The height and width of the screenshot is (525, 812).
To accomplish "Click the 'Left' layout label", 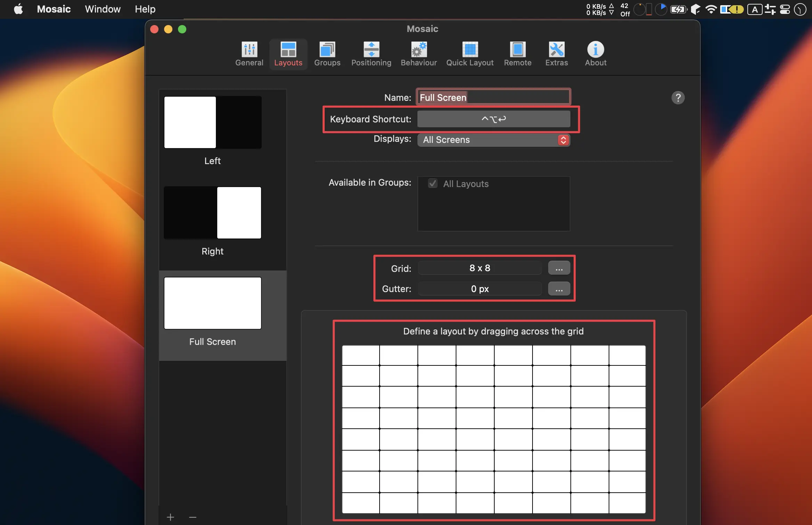I will (212, 161).
